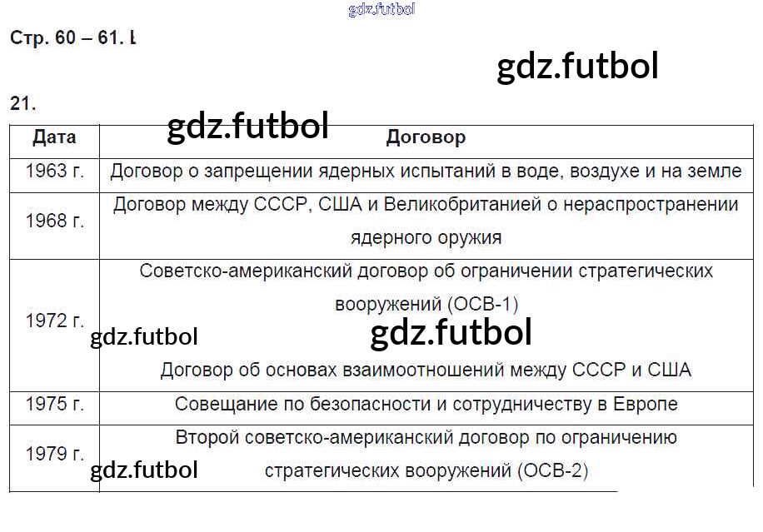
Task: Click the 'Советско-американский договор об ограничении' line
Action: [x=426, y=271]
